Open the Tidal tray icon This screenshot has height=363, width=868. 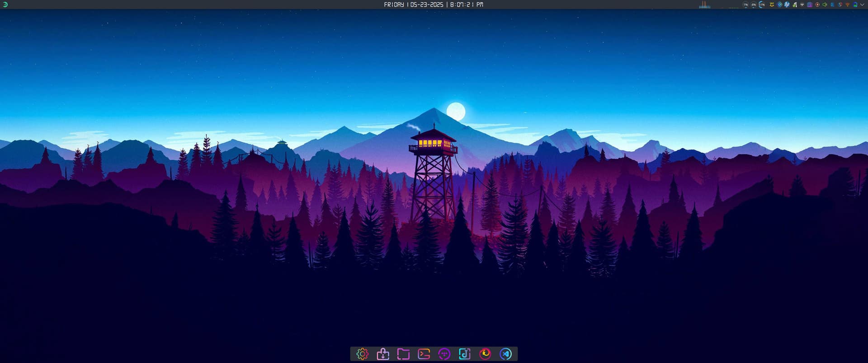pos(802,5)
